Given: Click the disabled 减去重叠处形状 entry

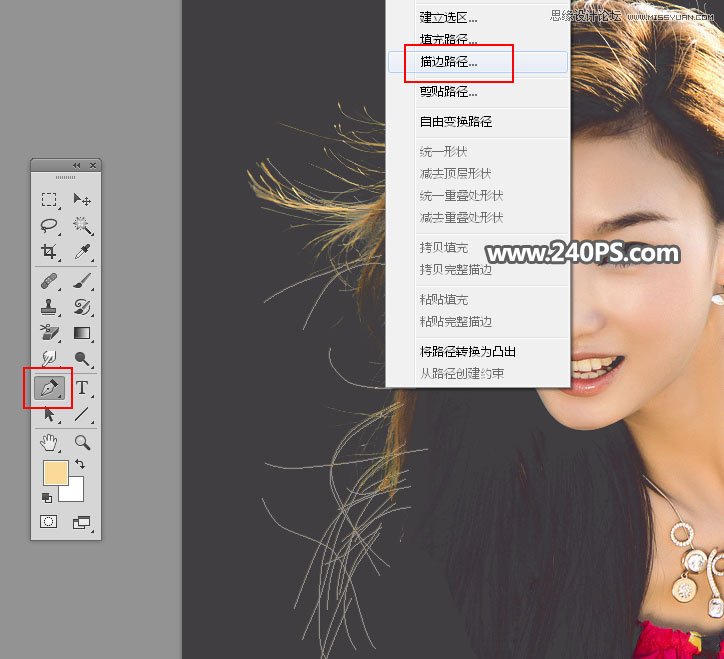Looking at the screenshot, I should pyautogui.click(x=478, y=218).
